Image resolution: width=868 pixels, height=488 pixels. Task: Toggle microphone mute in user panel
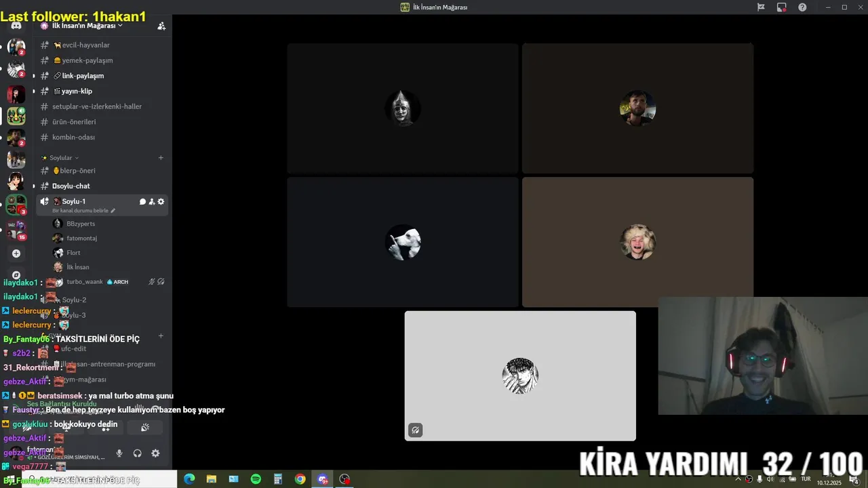pyautogui.click(x=119, y=453)
